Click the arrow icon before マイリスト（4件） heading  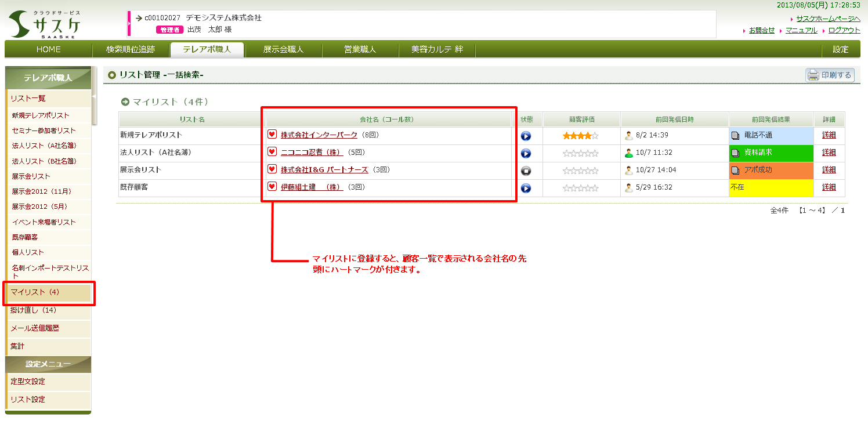pos(125,102)
